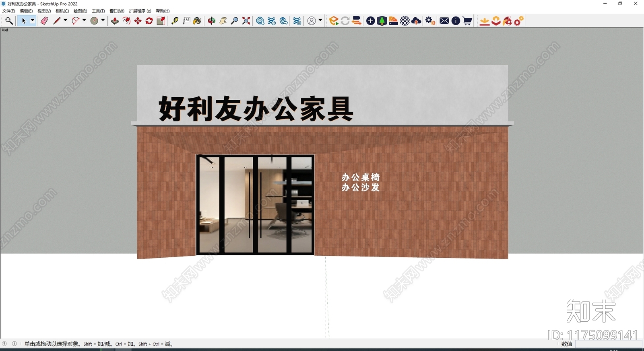Click the user account profile icon
The width and height of the screenshot is (644, 351).
(x=312, y=21)
